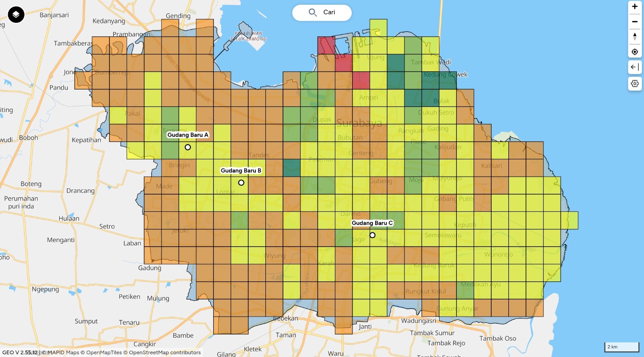Image resolution: width=644 pixels, height=357 pixels.
Task: Click the Gudang Baru A label
Action: pyautogui.click(x=188, y=135)
